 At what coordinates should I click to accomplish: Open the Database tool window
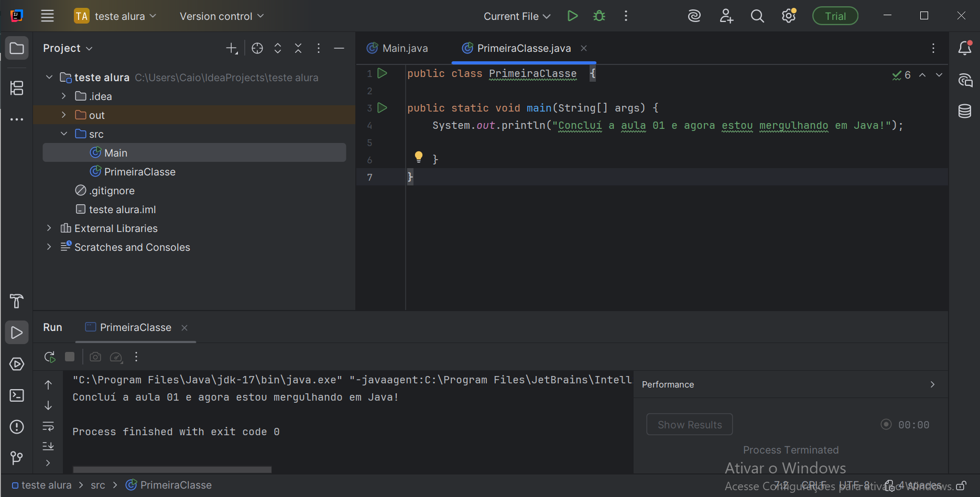click(965, 111)
